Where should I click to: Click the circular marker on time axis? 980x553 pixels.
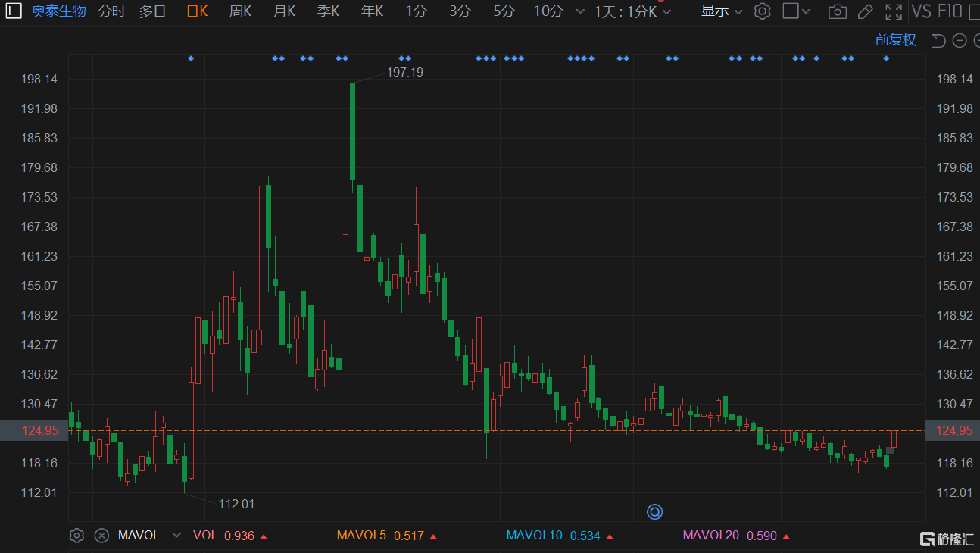click(654, 513)
